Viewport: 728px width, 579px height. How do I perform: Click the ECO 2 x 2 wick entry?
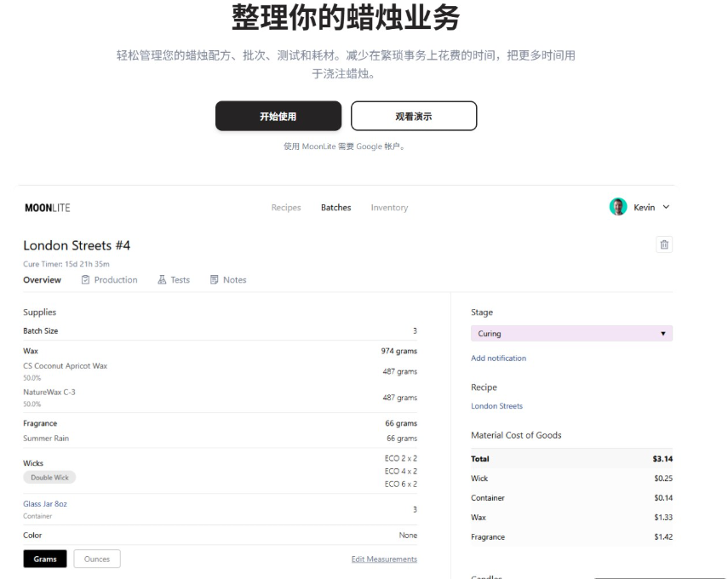[401, 458]
